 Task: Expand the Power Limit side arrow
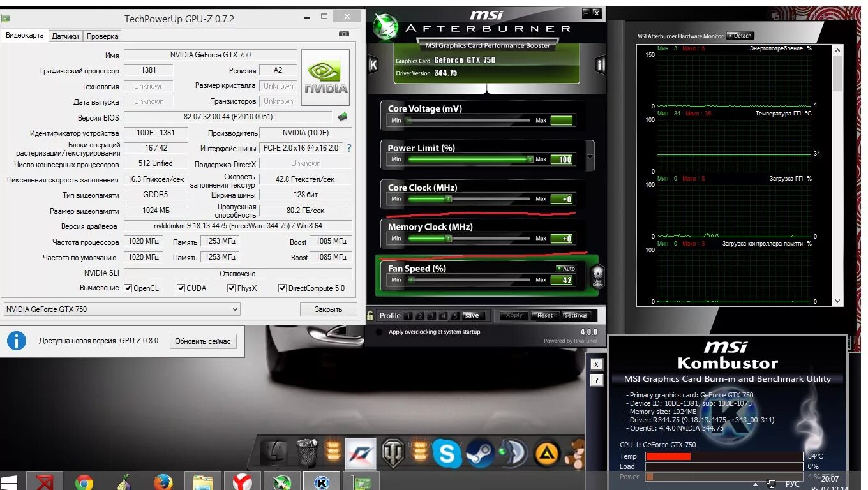pyautogui.click(x=590, y=156)
